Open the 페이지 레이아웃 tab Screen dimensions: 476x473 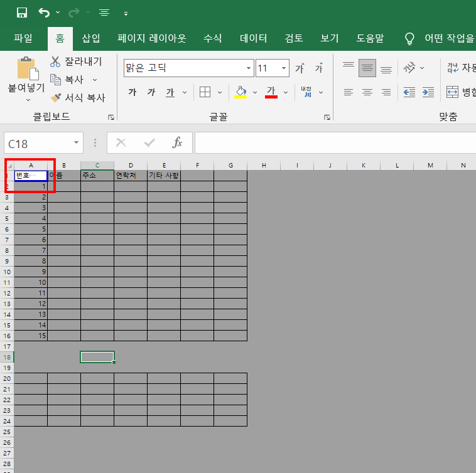click(x=151, y=38)
